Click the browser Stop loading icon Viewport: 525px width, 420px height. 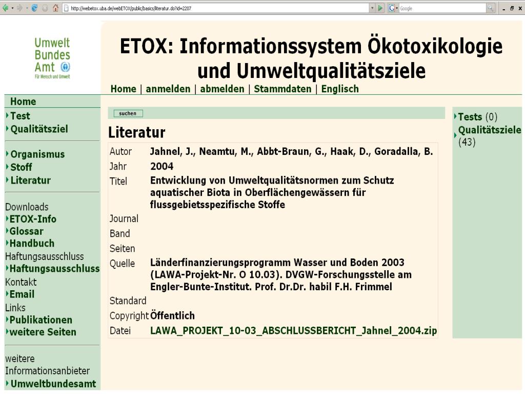click(x=45, y=8)
